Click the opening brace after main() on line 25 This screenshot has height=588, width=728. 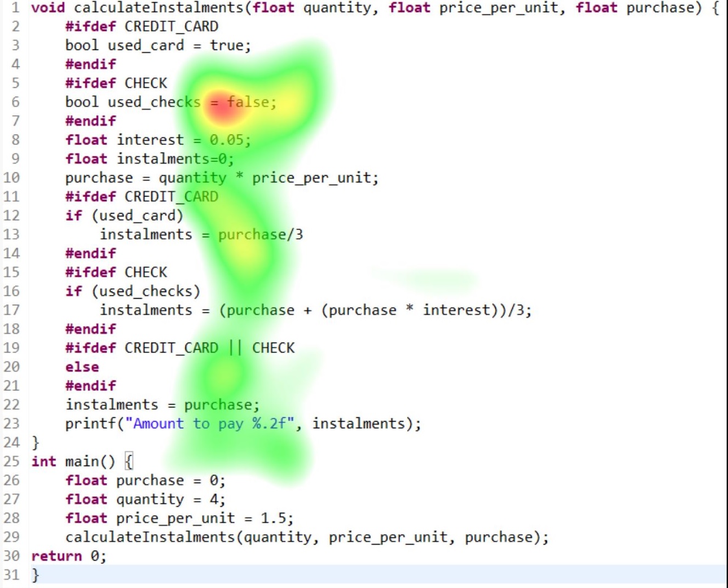tap(129, 462)
